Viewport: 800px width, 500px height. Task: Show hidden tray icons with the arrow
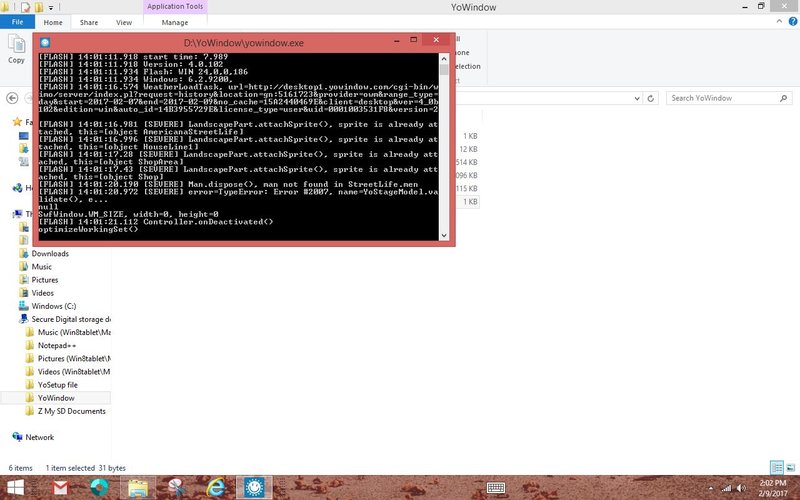click(x=711, y=488)
